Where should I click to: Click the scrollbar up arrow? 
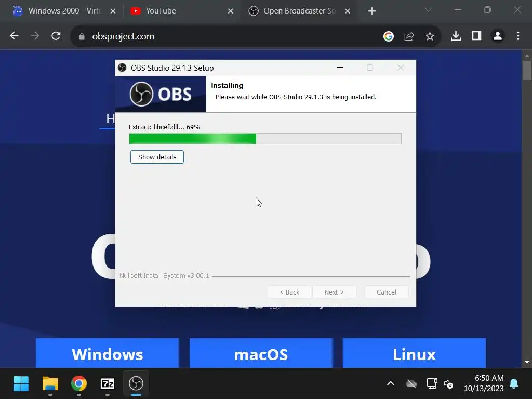(527, 56)
